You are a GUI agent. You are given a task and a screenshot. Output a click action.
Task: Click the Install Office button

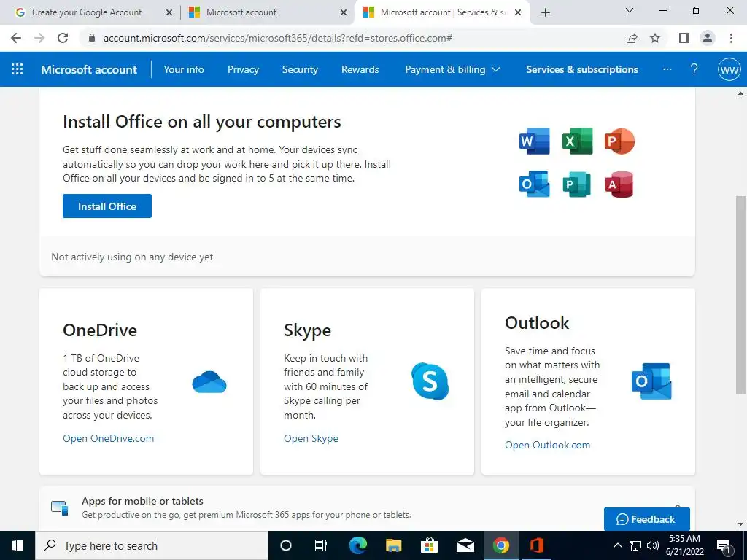pos(107,206)
